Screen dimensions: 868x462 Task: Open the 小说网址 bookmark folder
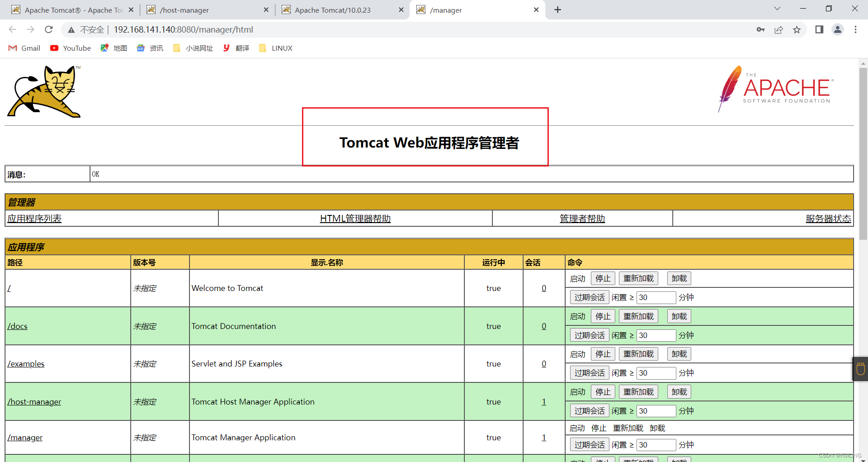click(x=193, y=48)
